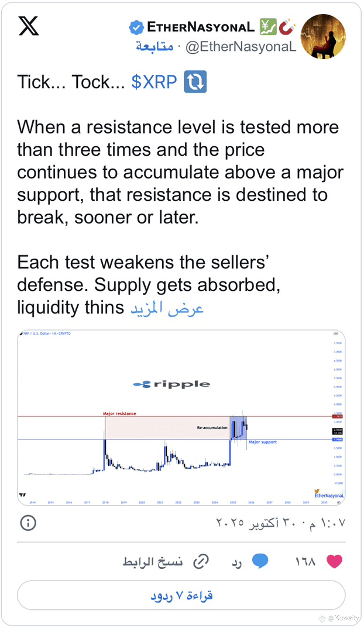Click the tweet info icon
Screen dimensions: 364x628
(x=28, y=523)
